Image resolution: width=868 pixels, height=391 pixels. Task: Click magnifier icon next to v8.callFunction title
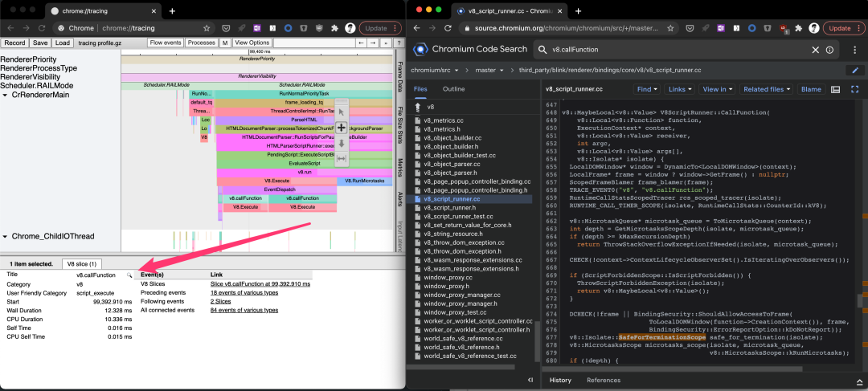pyautogui.click(x=129, y=275)
